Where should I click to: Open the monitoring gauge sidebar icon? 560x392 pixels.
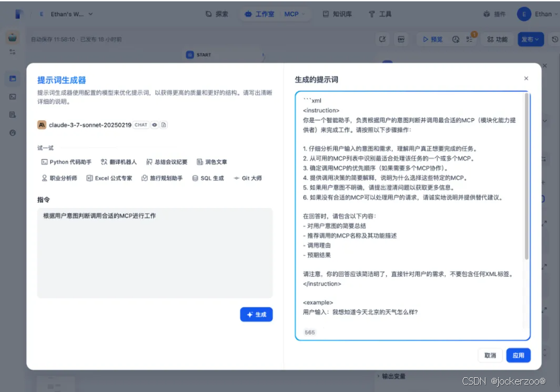[13, 133]
